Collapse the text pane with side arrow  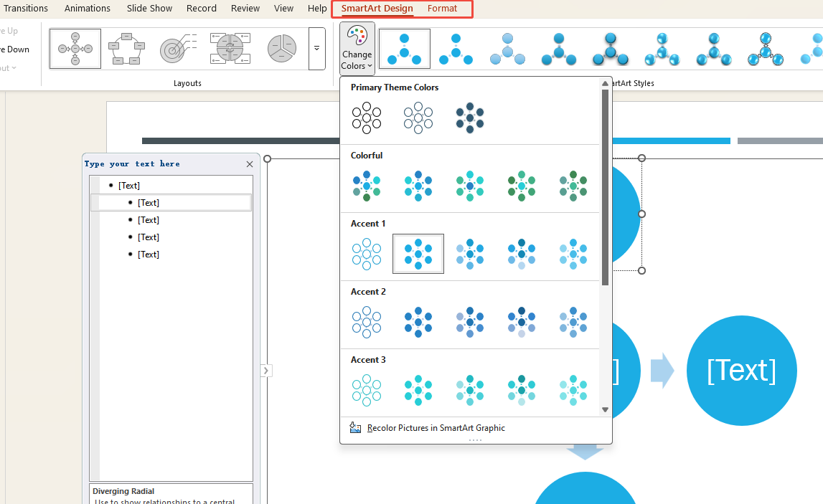tap(266, 371)
